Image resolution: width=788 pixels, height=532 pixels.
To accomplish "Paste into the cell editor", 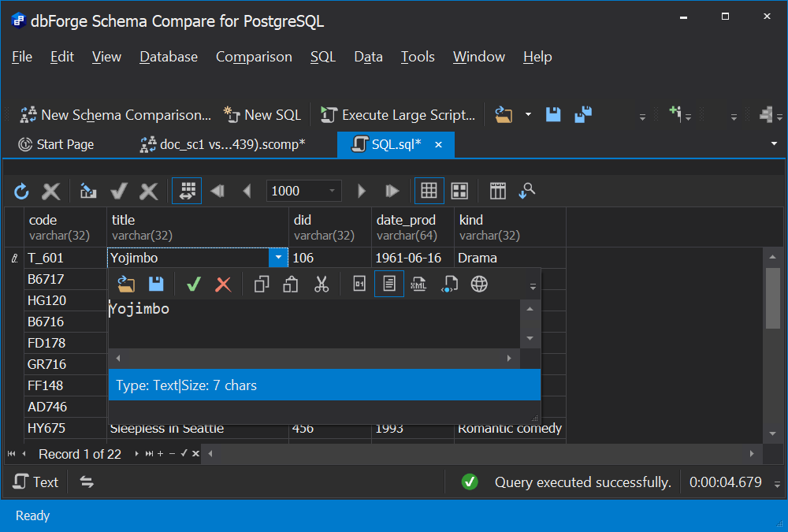I will (x=291, y=284).
